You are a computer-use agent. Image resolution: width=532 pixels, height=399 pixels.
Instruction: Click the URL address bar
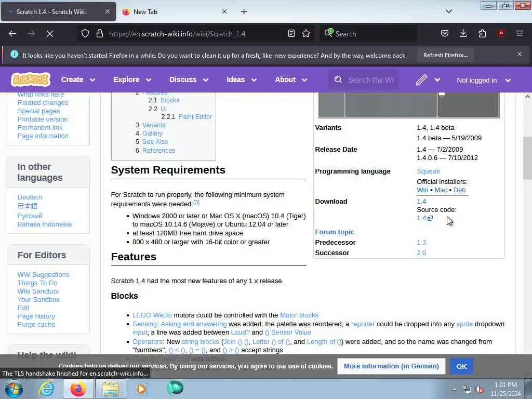coord(197,34)
